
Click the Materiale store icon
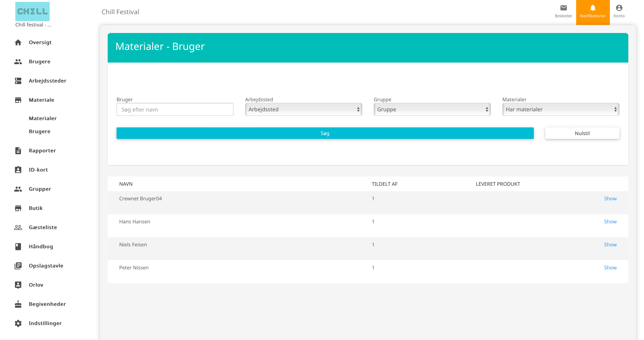pos(18,100)
